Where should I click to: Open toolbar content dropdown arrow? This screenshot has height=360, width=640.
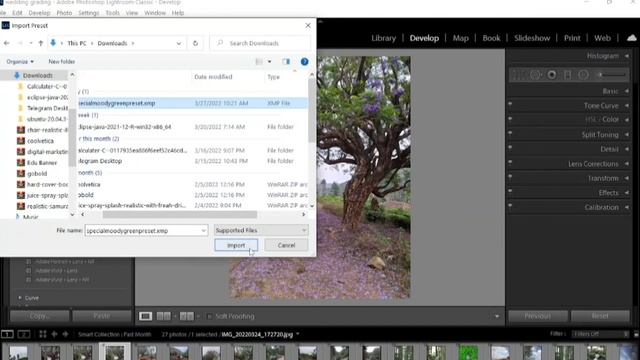[497, 316]
